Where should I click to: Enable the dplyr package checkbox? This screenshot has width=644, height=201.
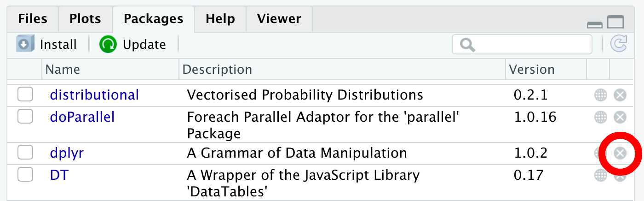click(x=25, y=153)
